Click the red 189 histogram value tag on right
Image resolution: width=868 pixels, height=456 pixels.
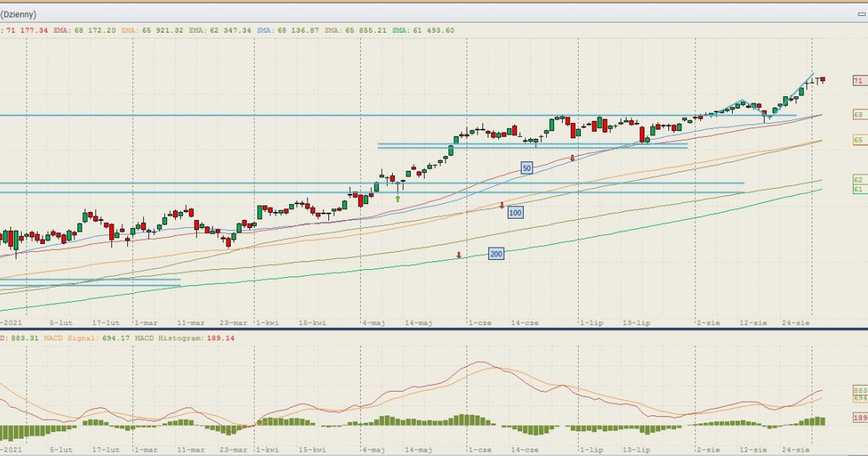859,418
